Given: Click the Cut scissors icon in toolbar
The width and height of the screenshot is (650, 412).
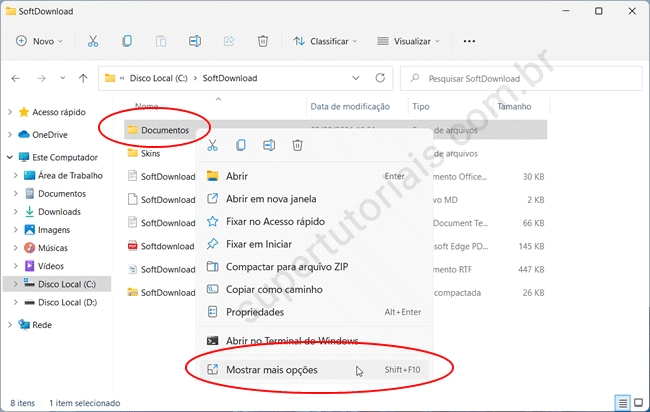Looking at the screenshot, I should pos(93,41).
